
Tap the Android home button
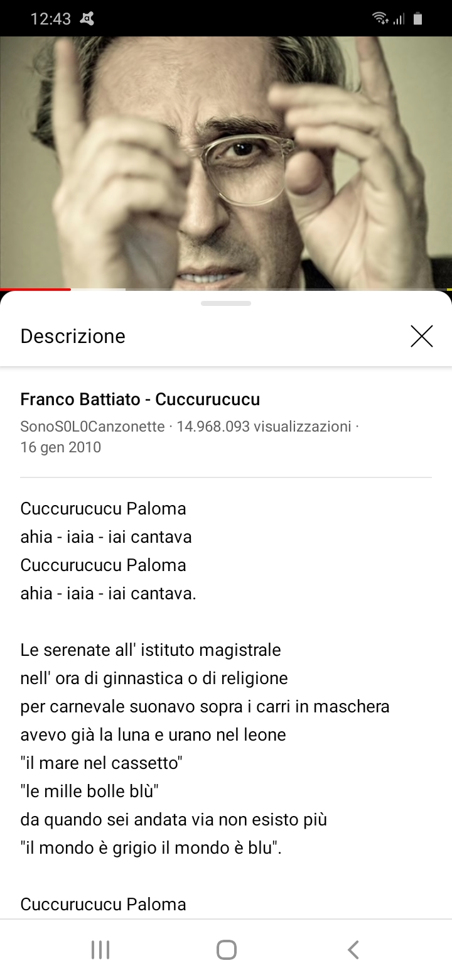(226, 949)
